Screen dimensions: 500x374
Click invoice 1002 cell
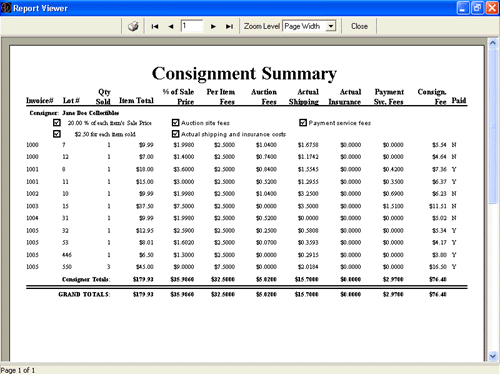tap(32, 194)
